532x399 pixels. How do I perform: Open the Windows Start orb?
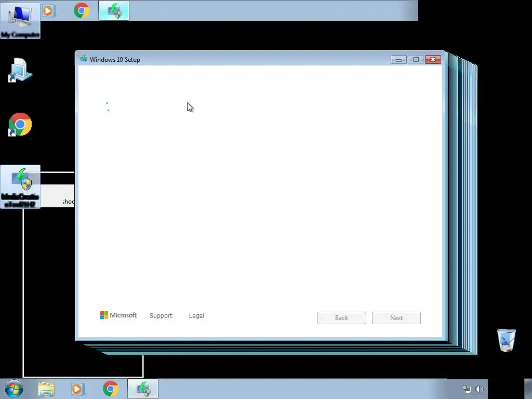[14, 389]
